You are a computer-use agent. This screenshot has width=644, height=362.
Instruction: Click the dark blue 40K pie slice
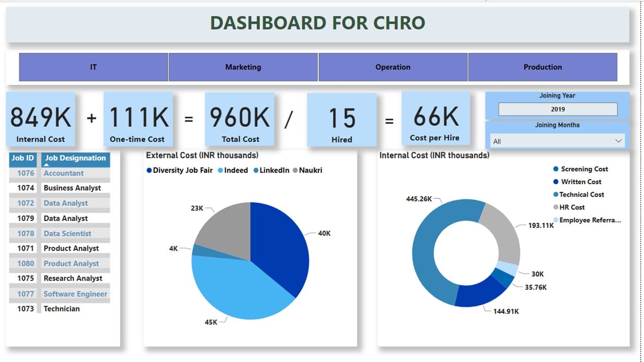[x=281, y=245]
